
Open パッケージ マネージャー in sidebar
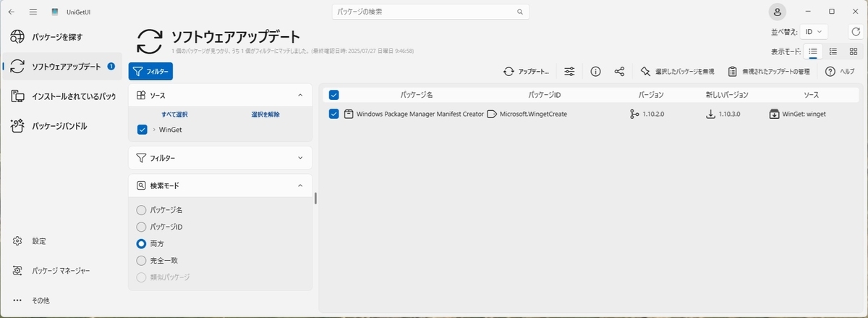61,270
